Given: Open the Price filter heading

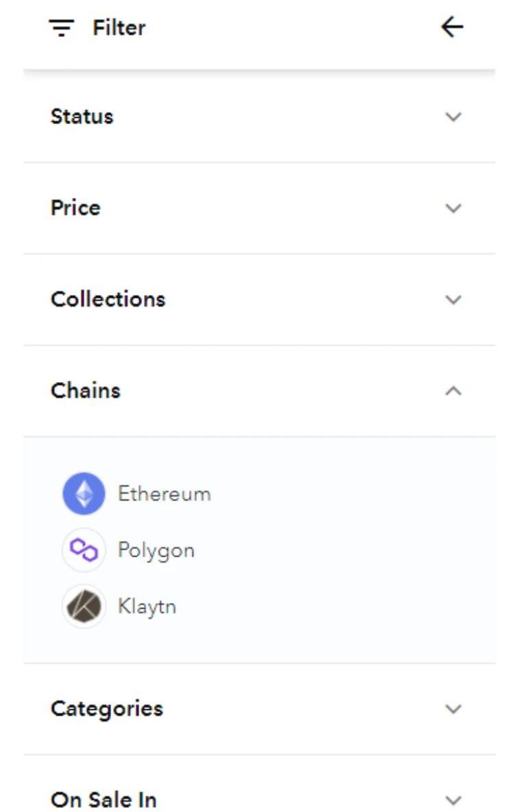Looking at the screenshot, I should (75, 208).
